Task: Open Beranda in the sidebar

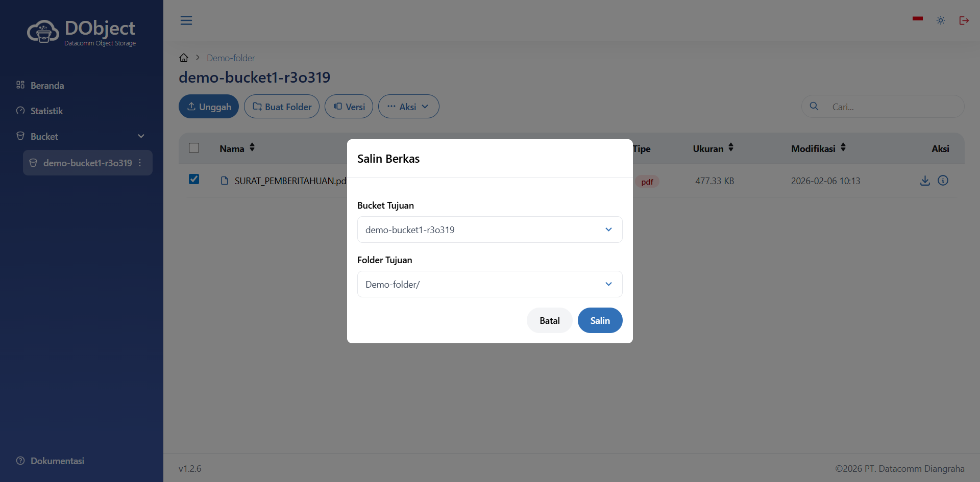Action: pos(47,85)
